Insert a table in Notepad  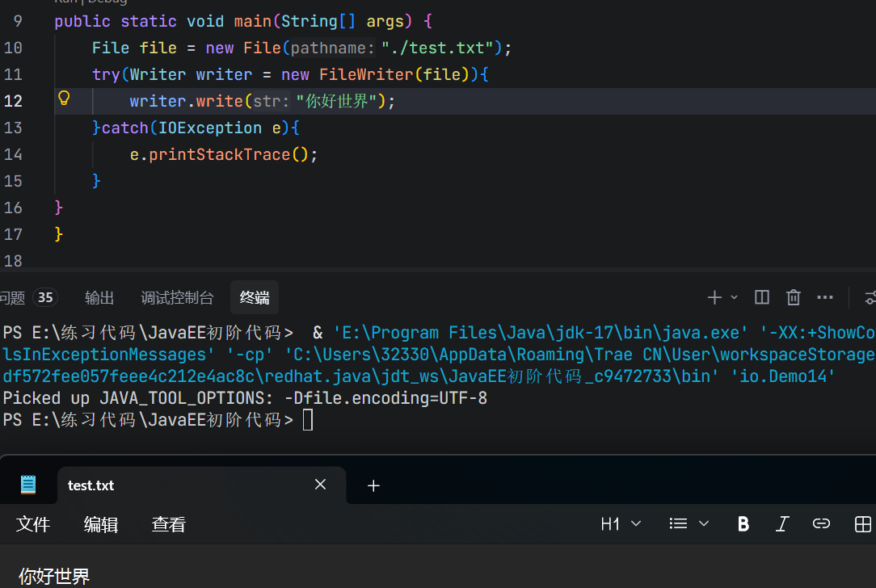pos(863,523)
